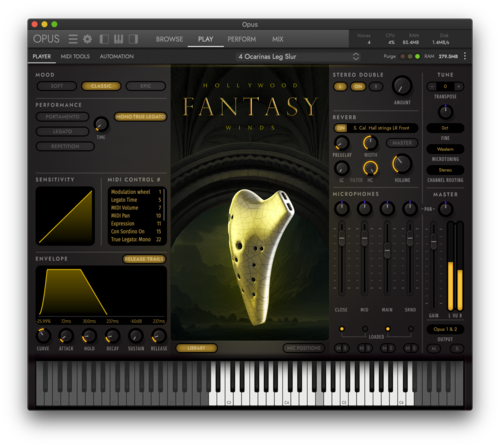This screenshot has width=500, height=447.
Task: Click the envelope Decay knob
Action: coord(112,336)
